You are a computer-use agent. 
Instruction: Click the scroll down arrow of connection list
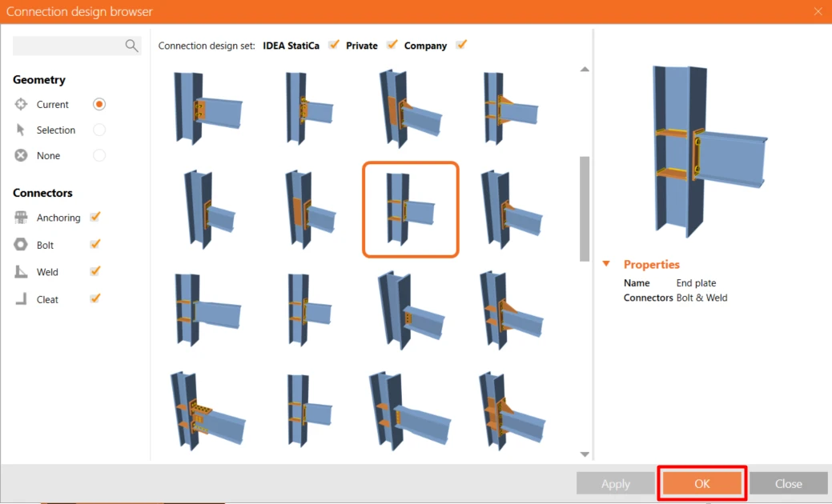(x=585, y=454)
